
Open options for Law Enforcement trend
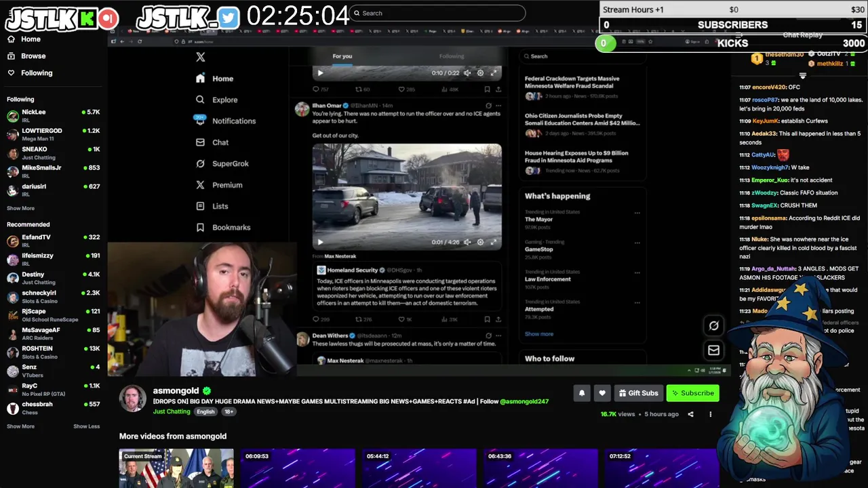pos(637,272)
